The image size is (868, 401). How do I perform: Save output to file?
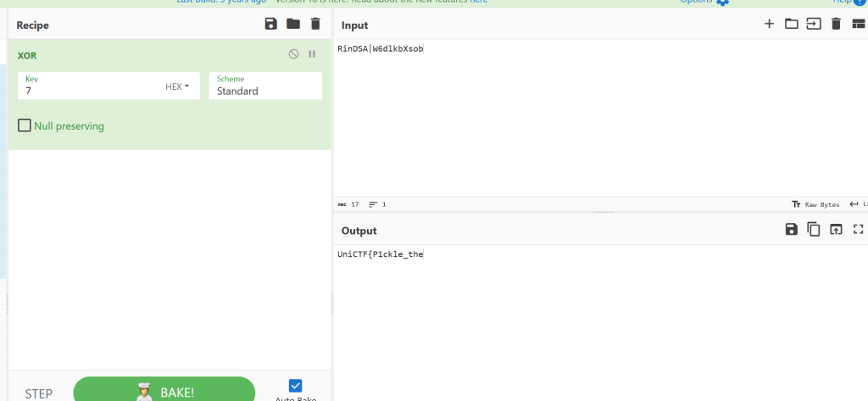click(792, 229)
